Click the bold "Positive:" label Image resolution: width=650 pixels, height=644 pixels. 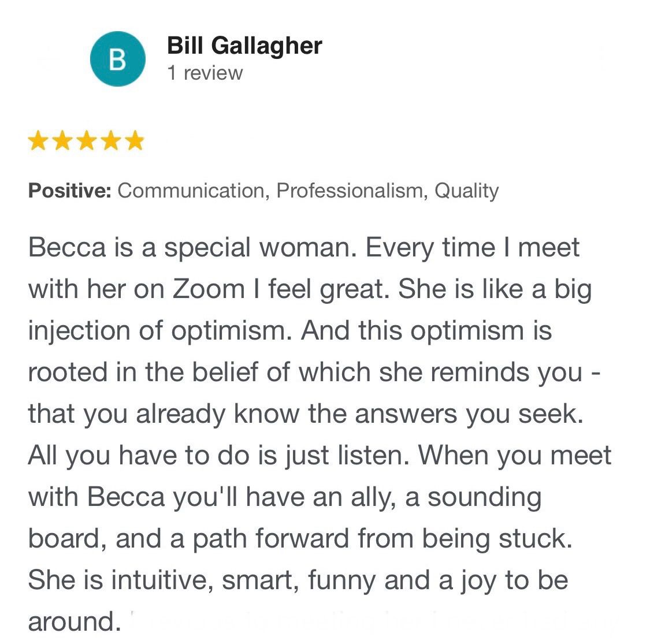point(70,191)
